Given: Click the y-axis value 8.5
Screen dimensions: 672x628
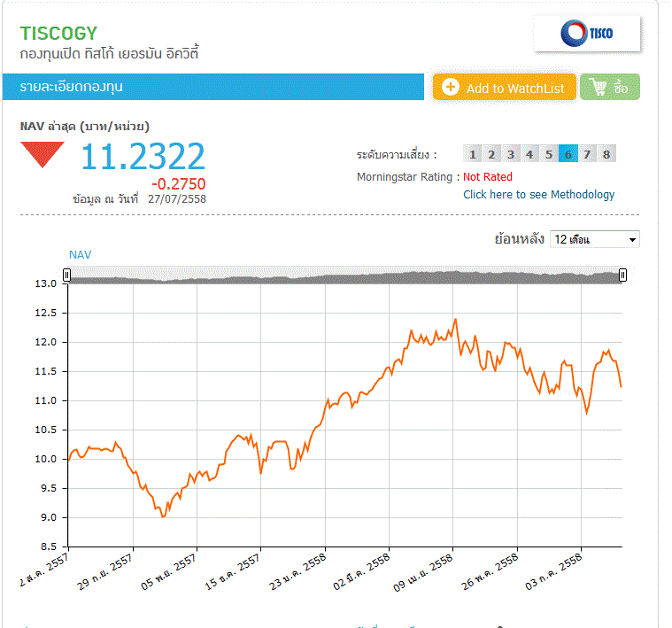Looking at the screenshot, I should point(49,547).
